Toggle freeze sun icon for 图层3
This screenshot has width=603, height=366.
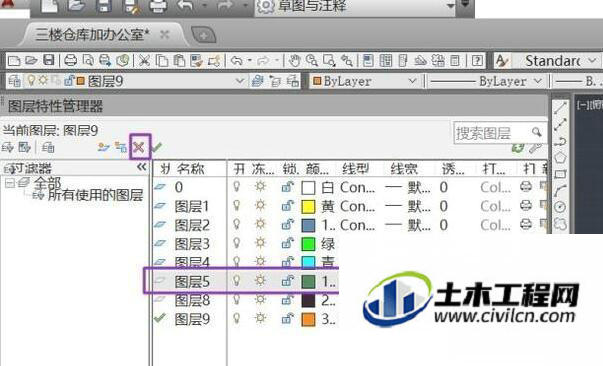(260, 243)
